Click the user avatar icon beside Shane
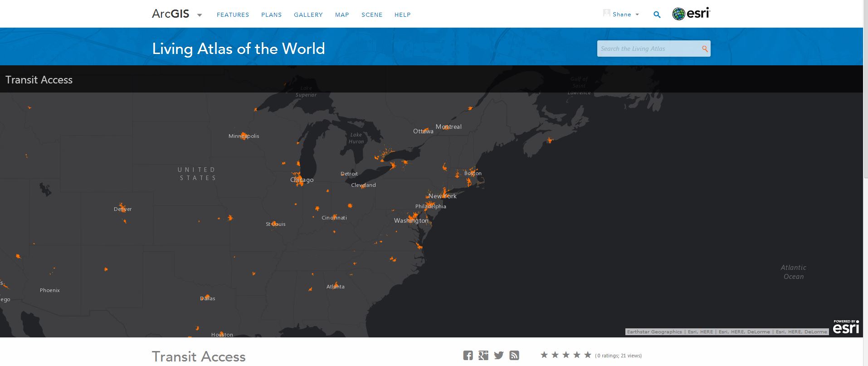 click(x=606, y=13)
